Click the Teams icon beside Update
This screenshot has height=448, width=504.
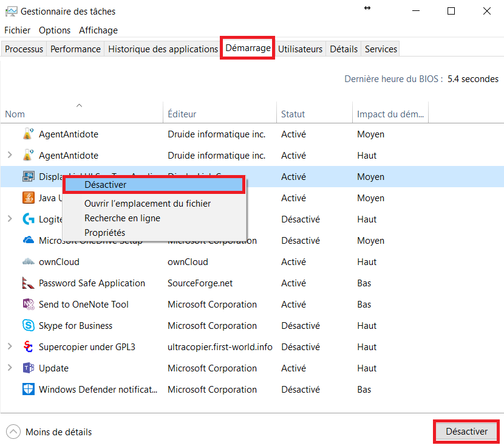click(x=29, y=368)
